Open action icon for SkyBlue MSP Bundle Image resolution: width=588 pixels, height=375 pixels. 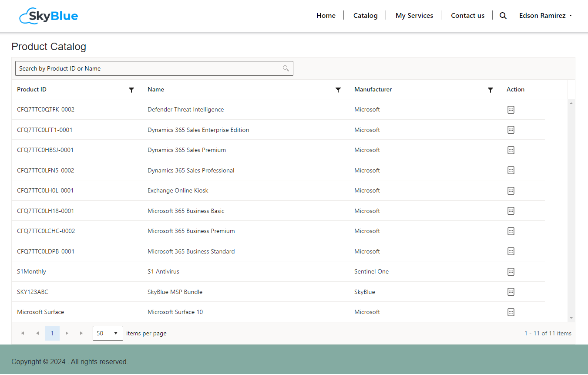(511, 292)
